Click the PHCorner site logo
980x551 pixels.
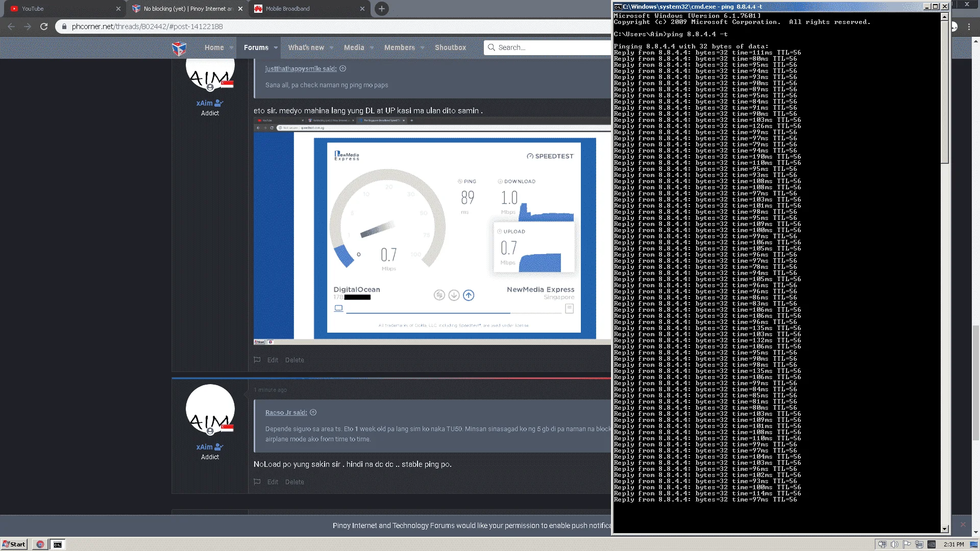coord(179,48)
